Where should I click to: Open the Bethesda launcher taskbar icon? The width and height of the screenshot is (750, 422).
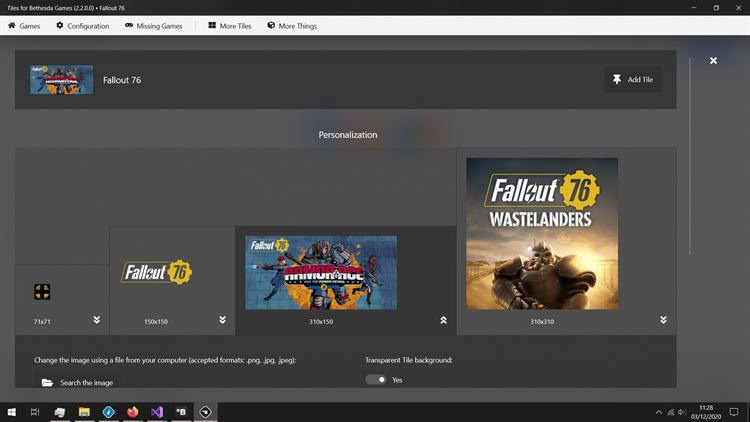(181, 412)
